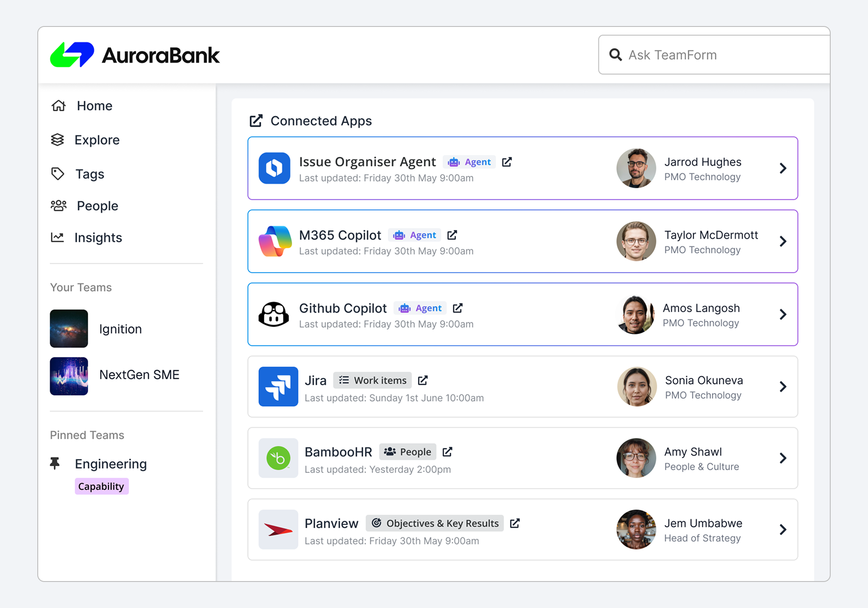This screenshot has height=608, width=868.
Task: Click the Jira app logo icon
Action: tap(278, 387)
